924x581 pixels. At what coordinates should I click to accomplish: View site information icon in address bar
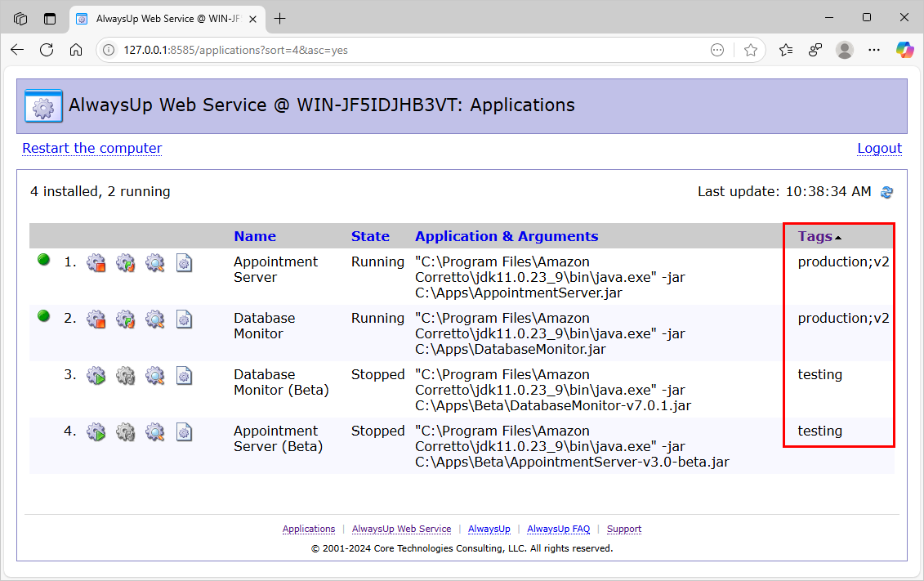109,50
